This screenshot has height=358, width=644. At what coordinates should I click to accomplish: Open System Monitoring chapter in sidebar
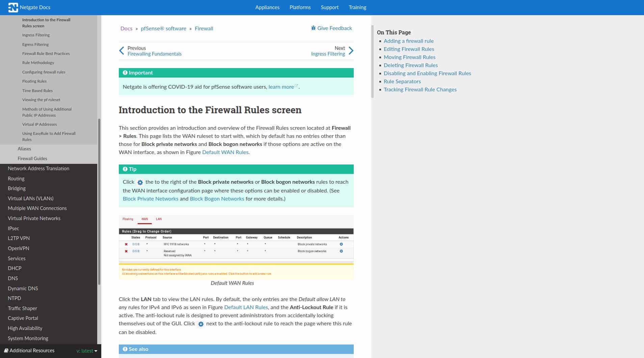click(x=28, y=338)
